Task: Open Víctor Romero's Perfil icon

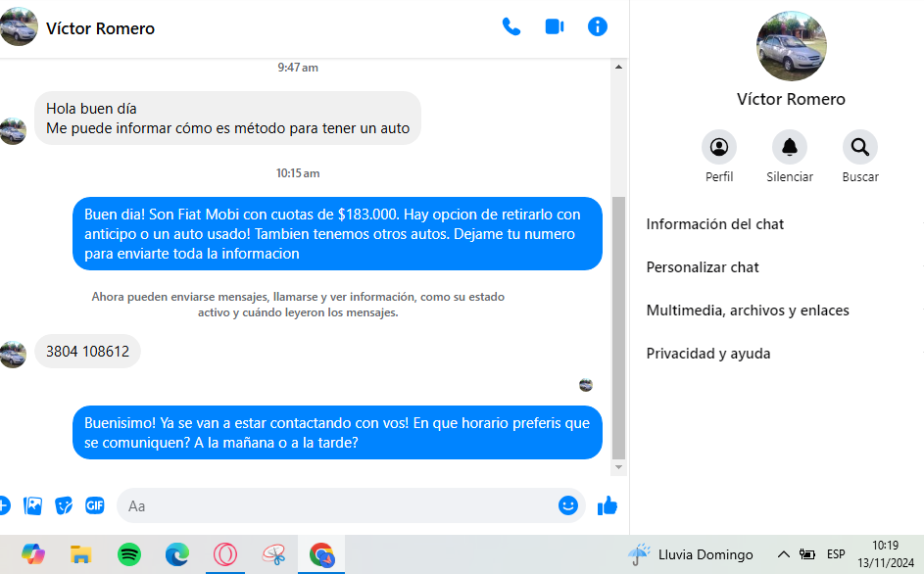Action: (719, 147)
